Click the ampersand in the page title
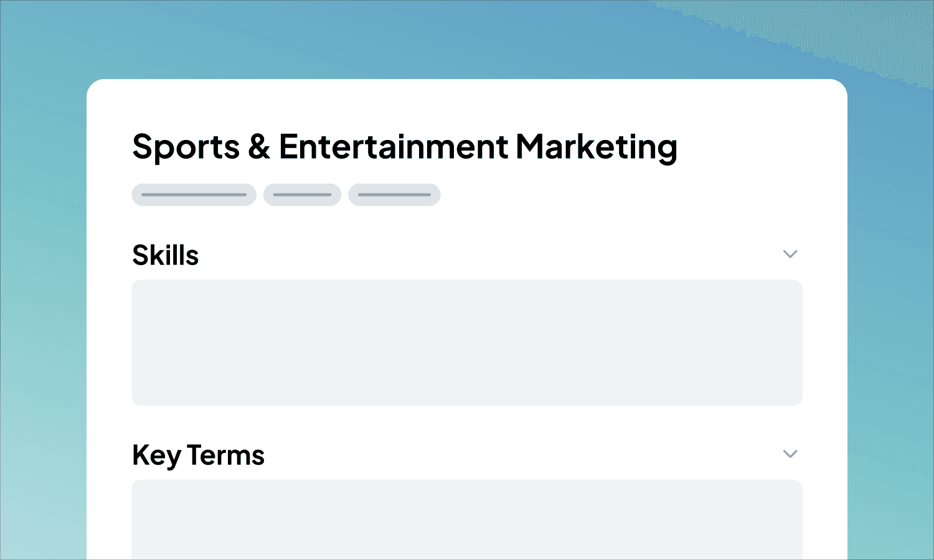Screen dimensions: 934x560 [x=259, y=147]
